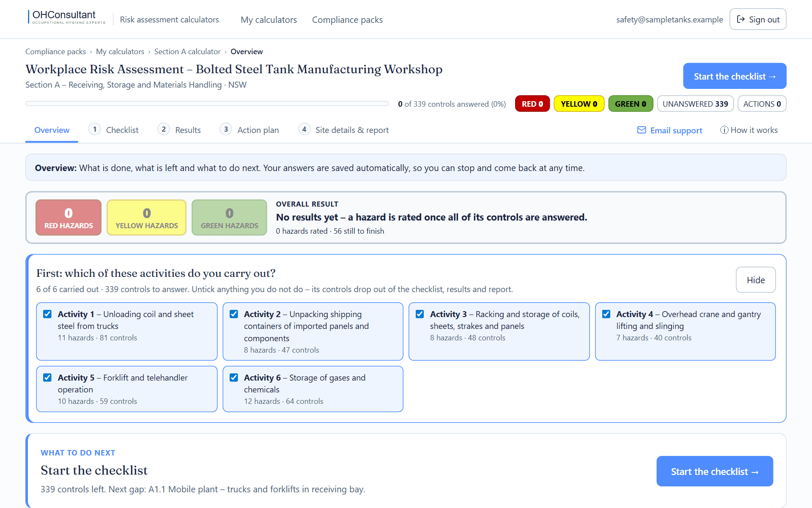
Task: Click step number 1 circle for Checklist
Action: [x=95, y=129]
